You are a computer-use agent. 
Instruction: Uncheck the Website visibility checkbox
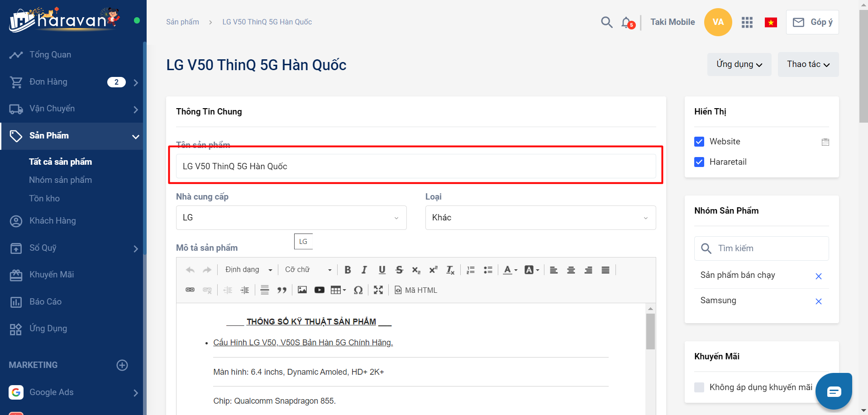pyautogui.click(x=699, y=142)
